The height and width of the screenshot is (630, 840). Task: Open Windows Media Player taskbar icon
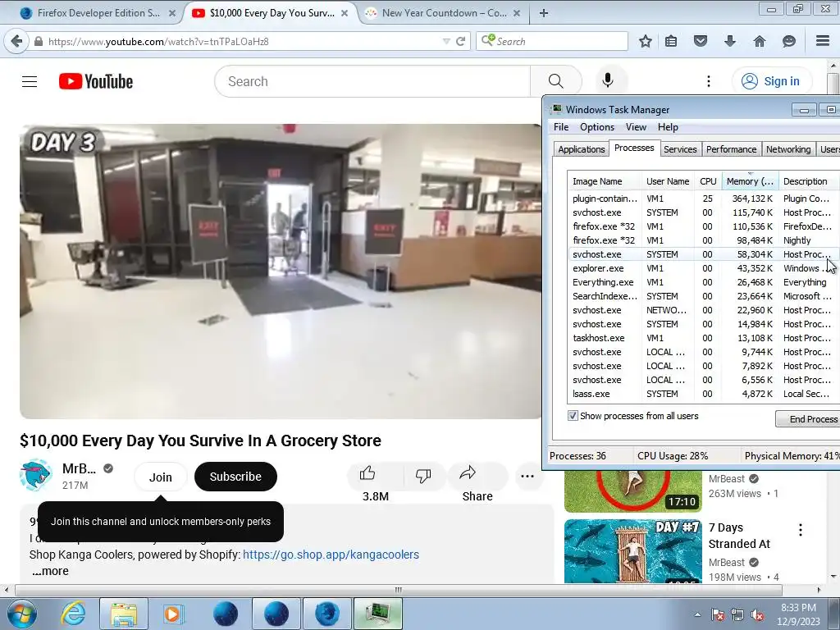point(173,614)
